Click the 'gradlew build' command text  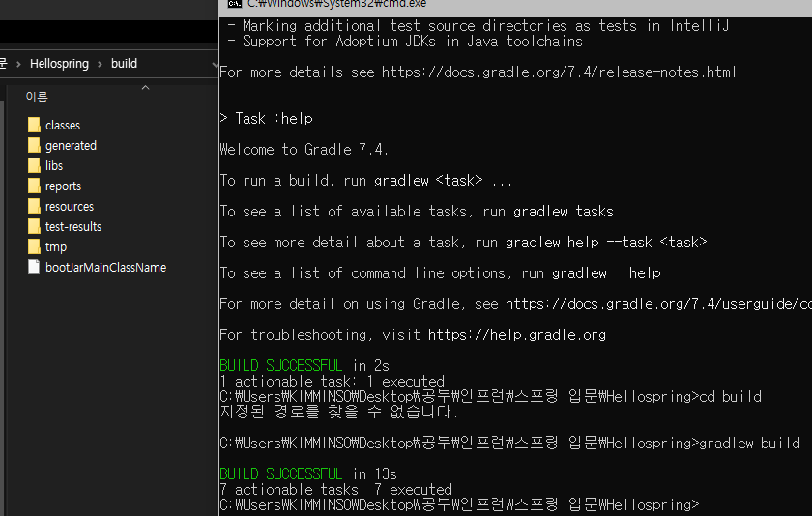click(750, 443)
